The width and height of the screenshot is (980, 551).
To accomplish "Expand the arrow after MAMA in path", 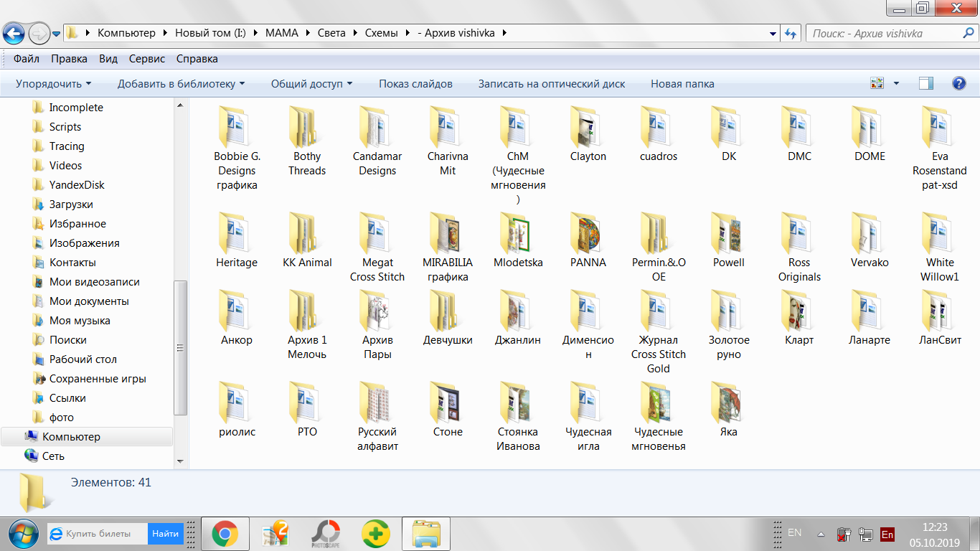I will tap(310, 33).
